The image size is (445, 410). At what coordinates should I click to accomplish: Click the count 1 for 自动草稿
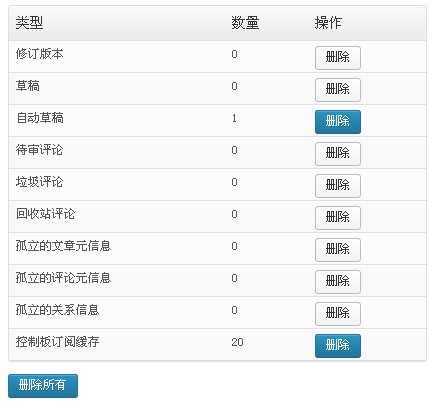(x=234, y=118)
